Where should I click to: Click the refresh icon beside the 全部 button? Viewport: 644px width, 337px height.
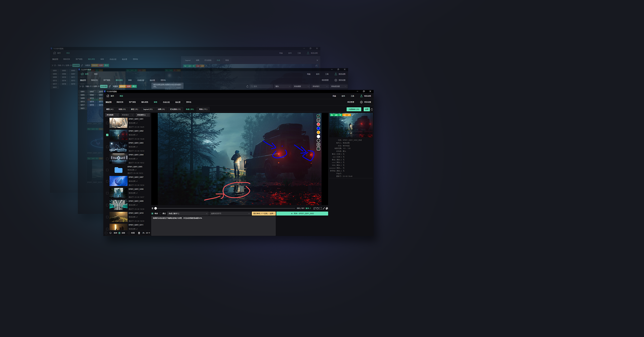tap(372, 109)
